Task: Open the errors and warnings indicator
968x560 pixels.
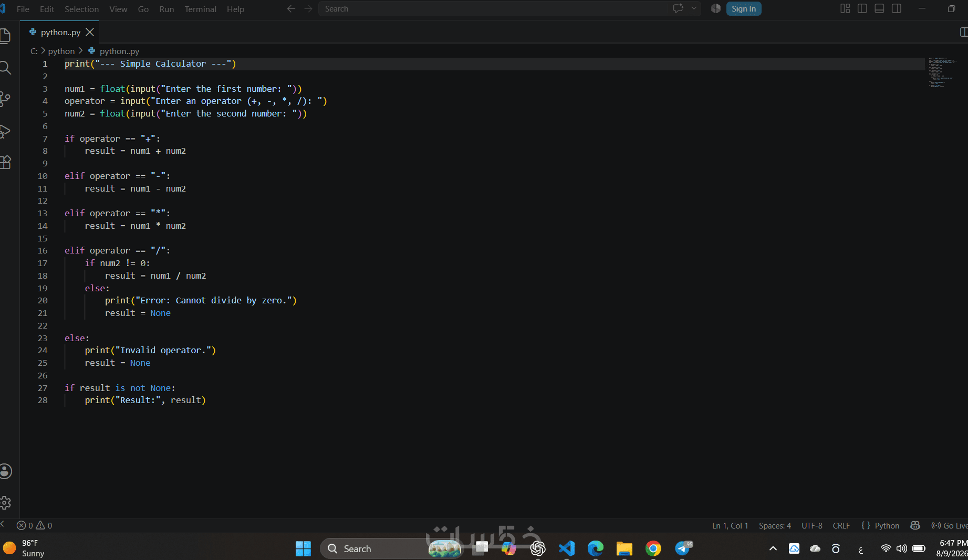Action: click(35, 525)
